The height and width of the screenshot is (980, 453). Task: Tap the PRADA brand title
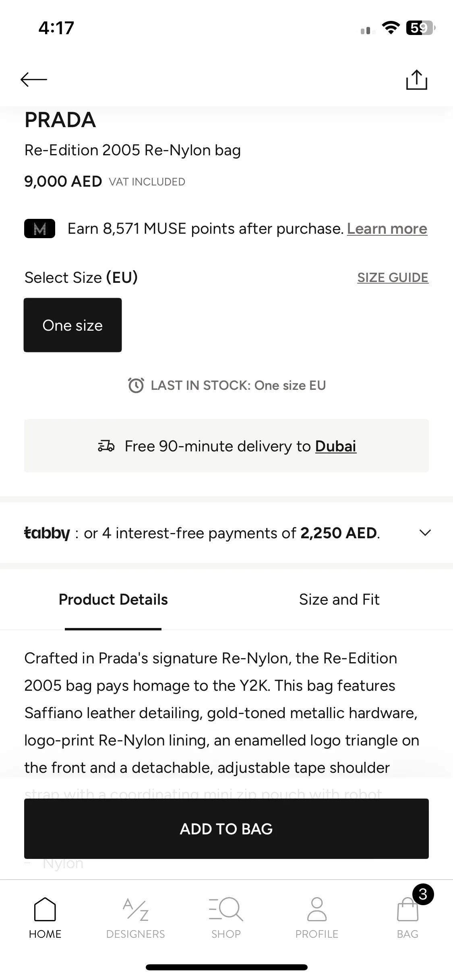coord(60,120)
